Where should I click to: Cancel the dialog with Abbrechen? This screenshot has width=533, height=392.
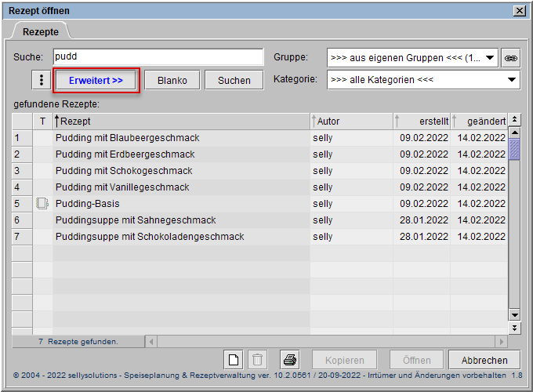[484, 360]
